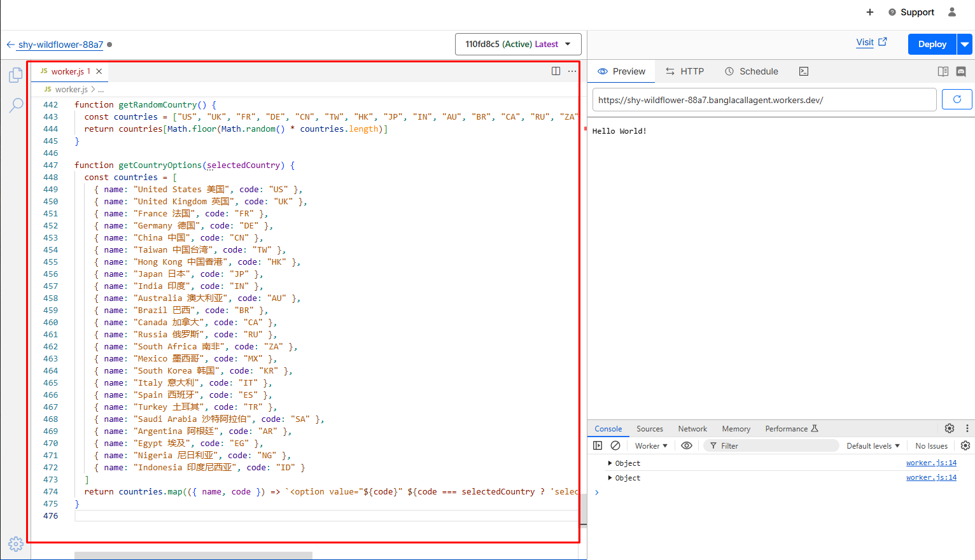Image resolution: width=975 pixels, height=560 pixels.
Task: Click the preview URL address field
Action: 764,100
